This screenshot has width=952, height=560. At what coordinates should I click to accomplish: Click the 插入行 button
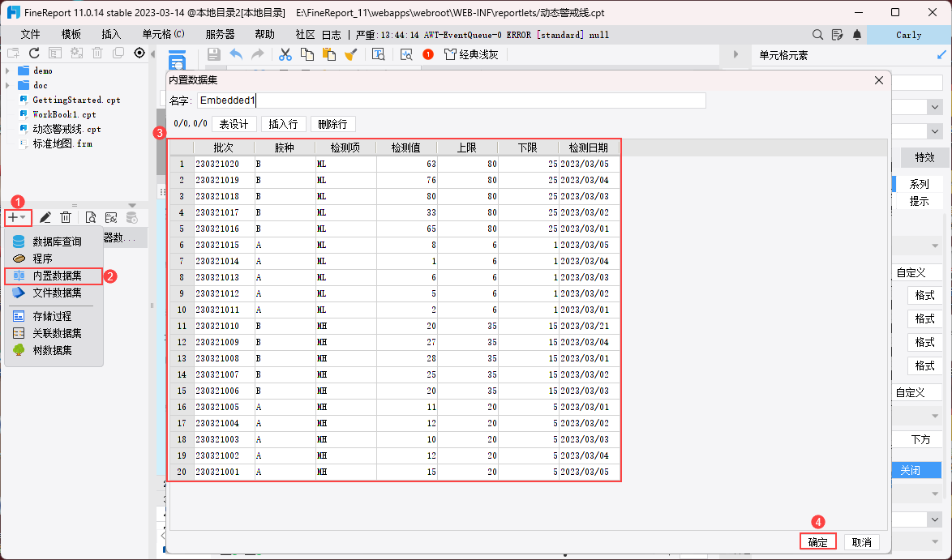click(283, 124)
